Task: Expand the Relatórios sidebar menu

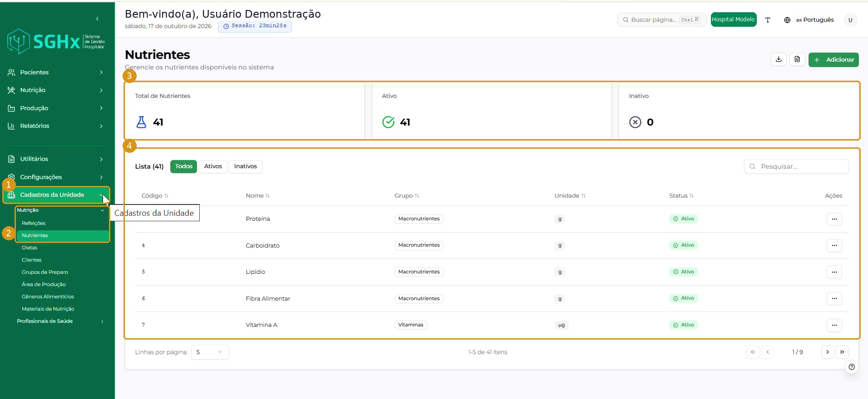Action: point(55,126)
